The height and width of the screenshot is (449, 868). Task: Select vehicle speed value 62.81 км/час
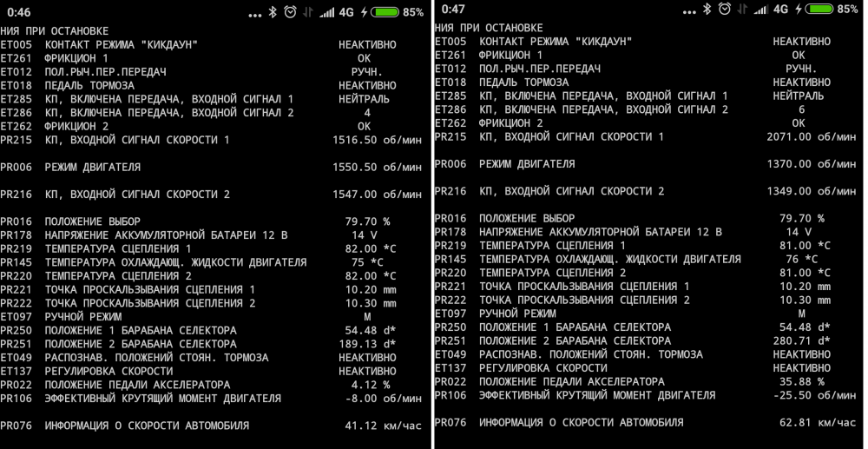point(818,422)
